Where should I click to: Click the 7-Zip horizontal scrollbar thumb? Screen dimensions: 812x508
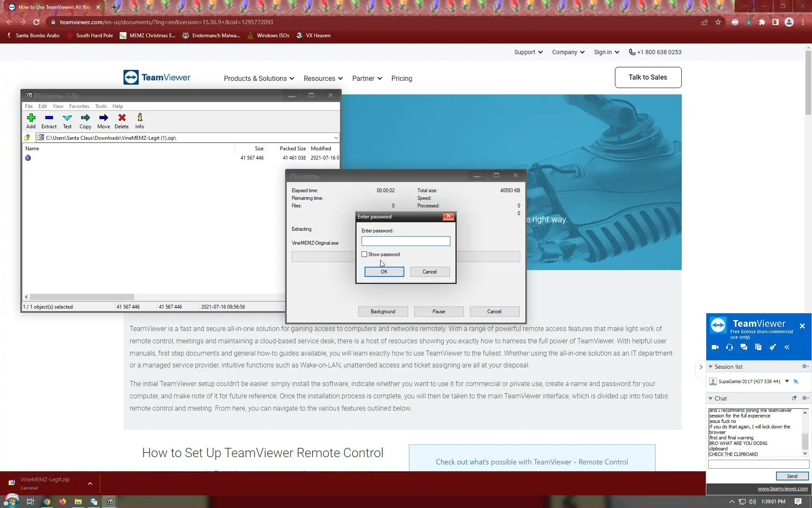[x=82, y=297]
